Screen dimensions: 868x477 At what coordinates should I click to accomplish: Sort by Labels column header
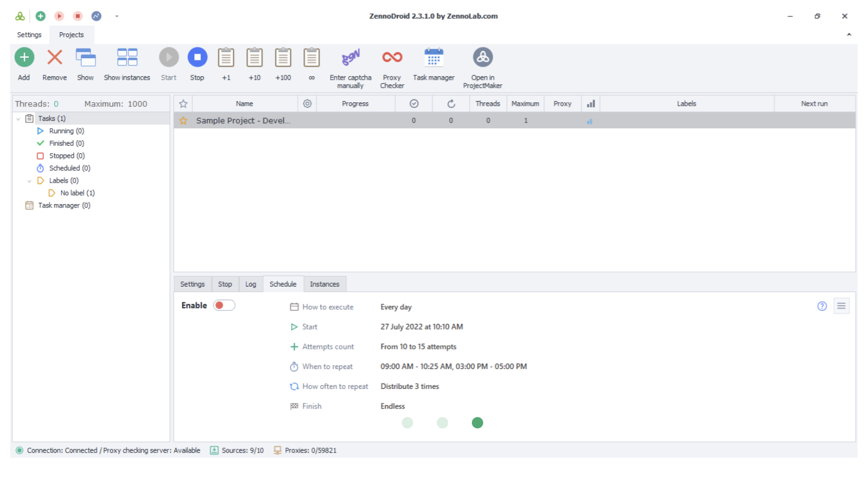(x=687, y=104)
